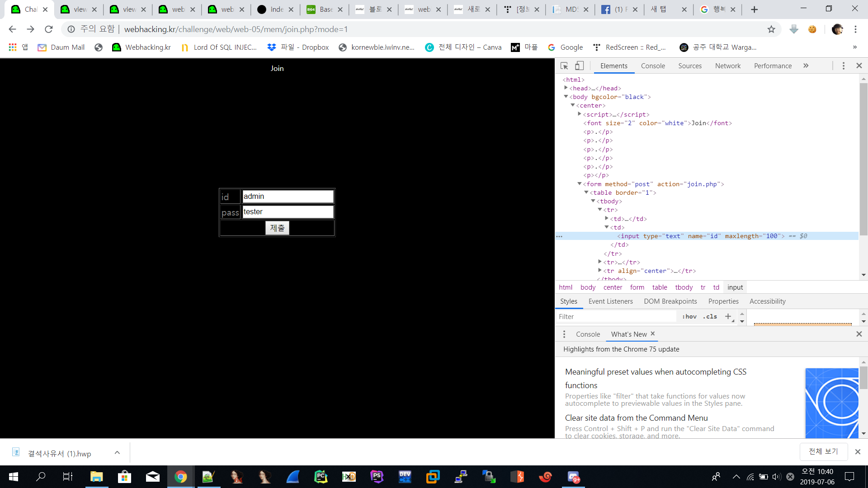Toggle the device toolbar icon

(579, 66)
